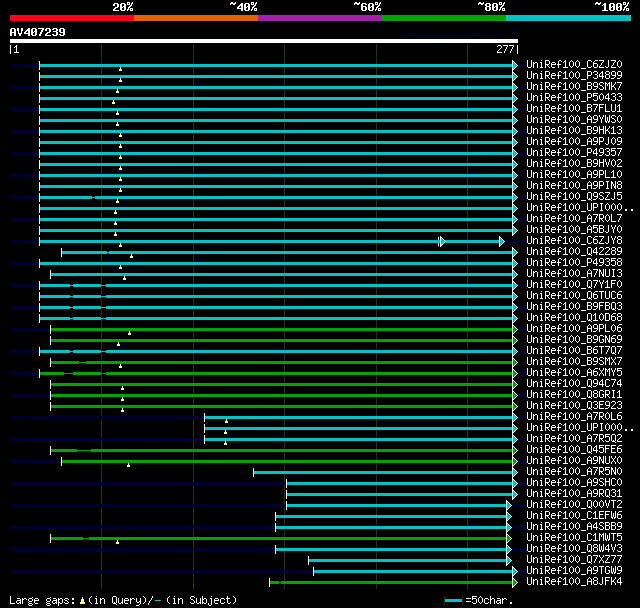Screen dimensions: 640x608
Task: Click the arrowhead ending the UniRef100_A9TGW9 alignment
Action: tap(515, 571)
